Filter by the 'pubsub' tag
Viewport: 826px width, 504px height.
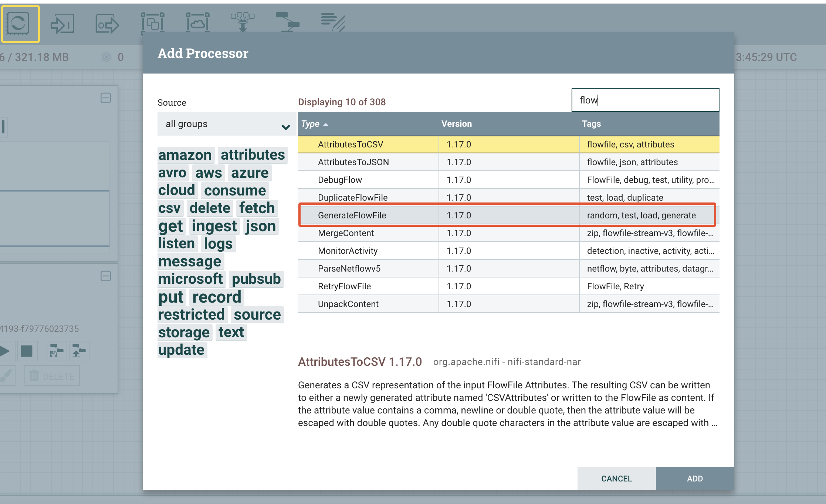click(256, 279)
